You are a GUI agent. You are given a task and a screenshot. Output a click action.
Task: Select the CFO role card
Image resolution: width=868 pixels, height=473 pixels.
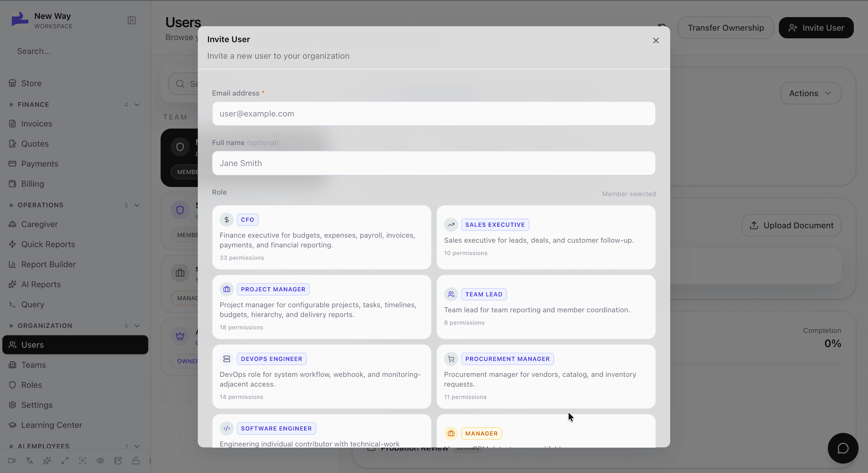(x=322, y=237)
